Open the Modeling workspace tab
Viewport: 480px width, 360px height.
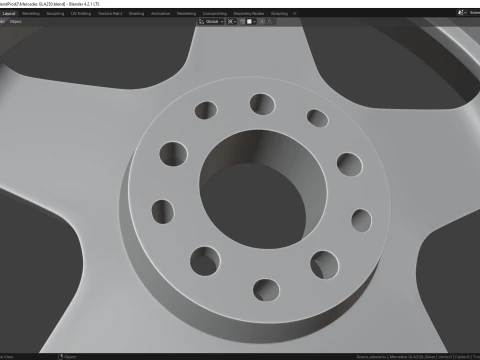pos(31,14)
